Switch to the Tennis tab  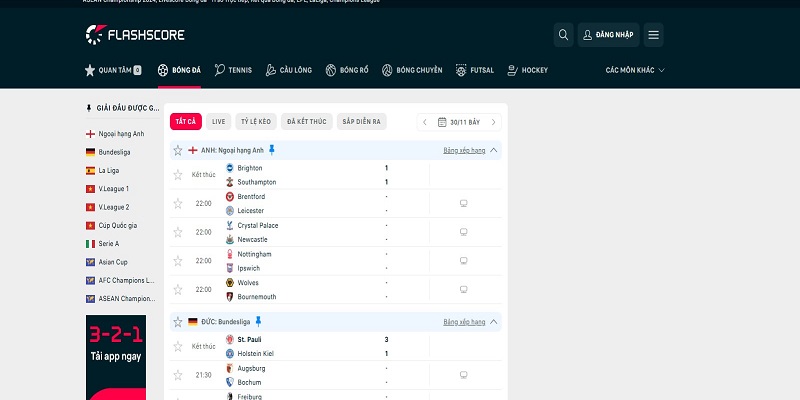[233, 70]
